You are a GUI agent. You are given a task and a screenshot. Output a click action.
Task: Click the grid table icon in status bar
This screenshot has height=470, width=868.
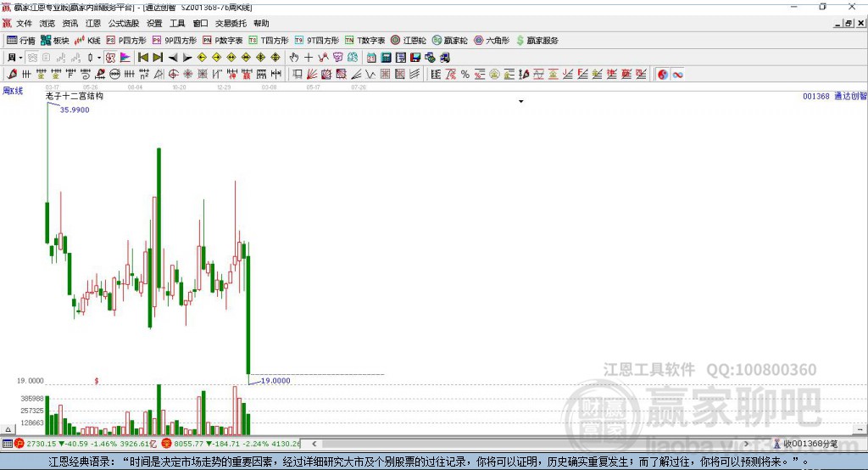(x=7, y=444)
